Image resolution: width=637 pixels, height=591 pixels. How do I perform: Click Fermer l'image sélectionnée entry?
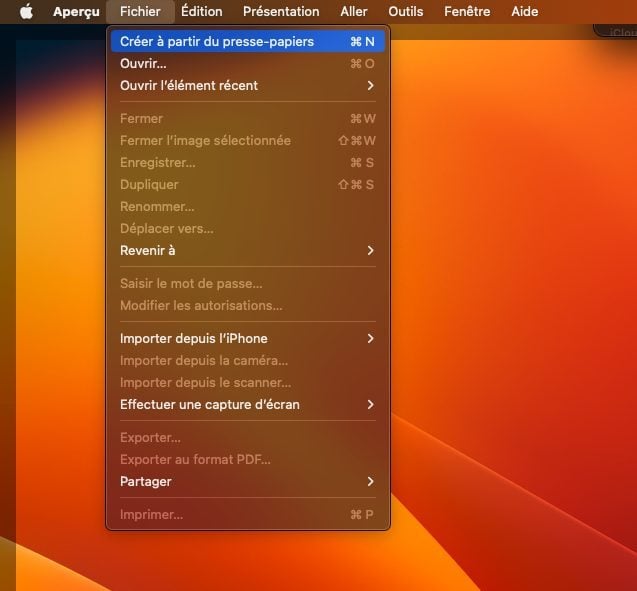tap(248, 141)
